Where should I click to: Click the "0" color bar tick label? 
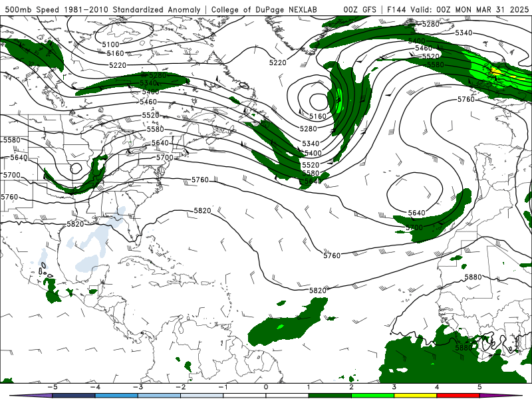click(266, 387)
